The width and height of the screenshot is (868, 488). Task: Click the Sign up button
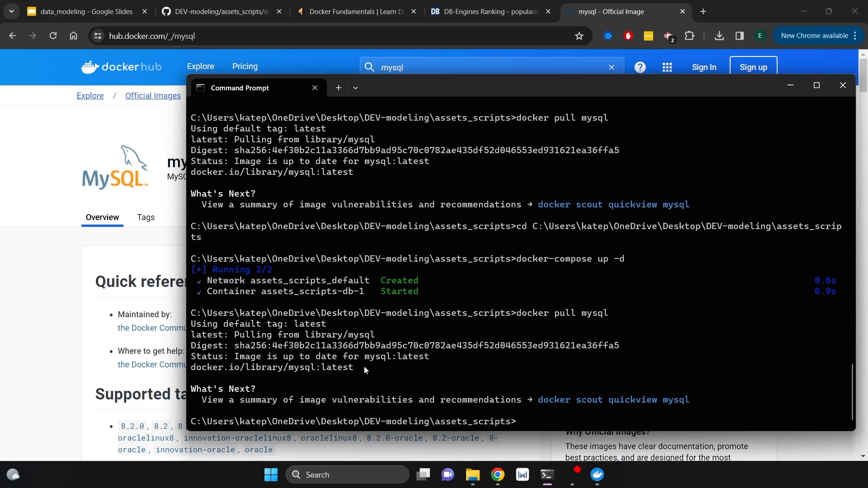pyautogui.click(x=753, y=67)
